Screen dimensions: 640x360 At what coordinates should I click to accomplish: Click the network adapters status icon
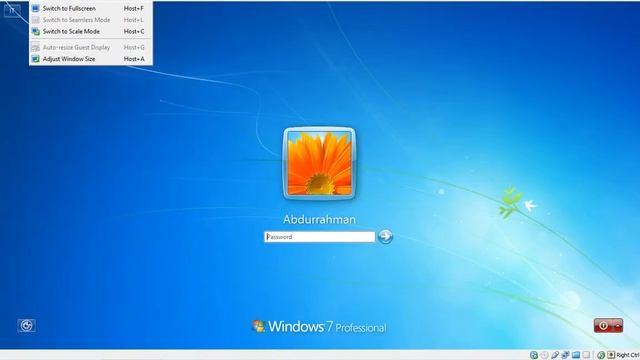click(x=565, y=355)
